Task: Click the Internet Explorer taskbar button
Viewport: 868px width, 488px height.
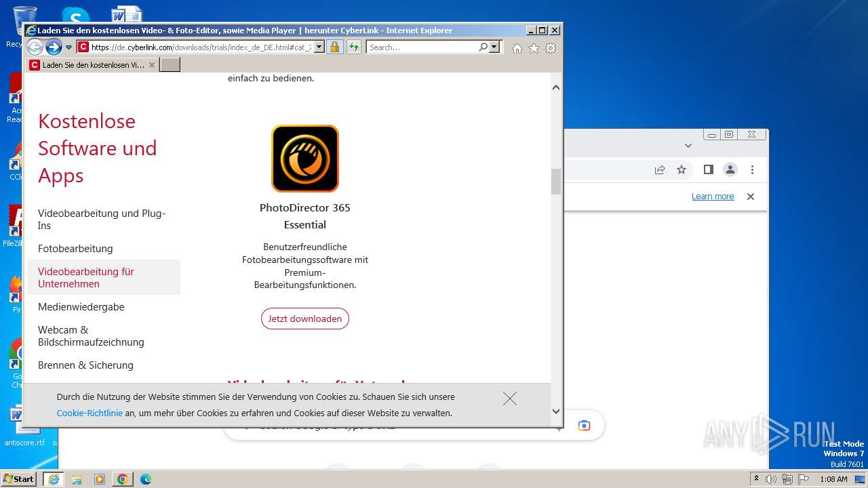Action: 54,479
